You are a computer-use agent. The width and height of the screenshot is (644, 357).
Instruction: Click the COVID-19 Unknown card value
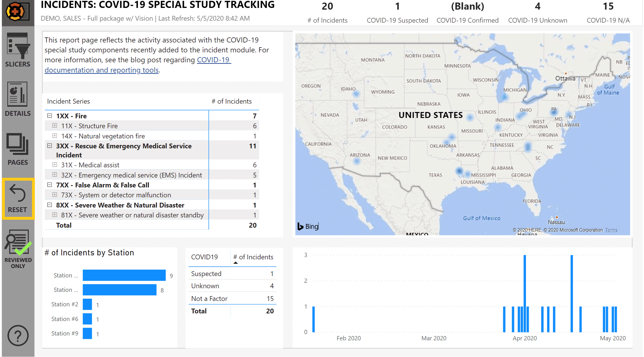click(537, 7)
